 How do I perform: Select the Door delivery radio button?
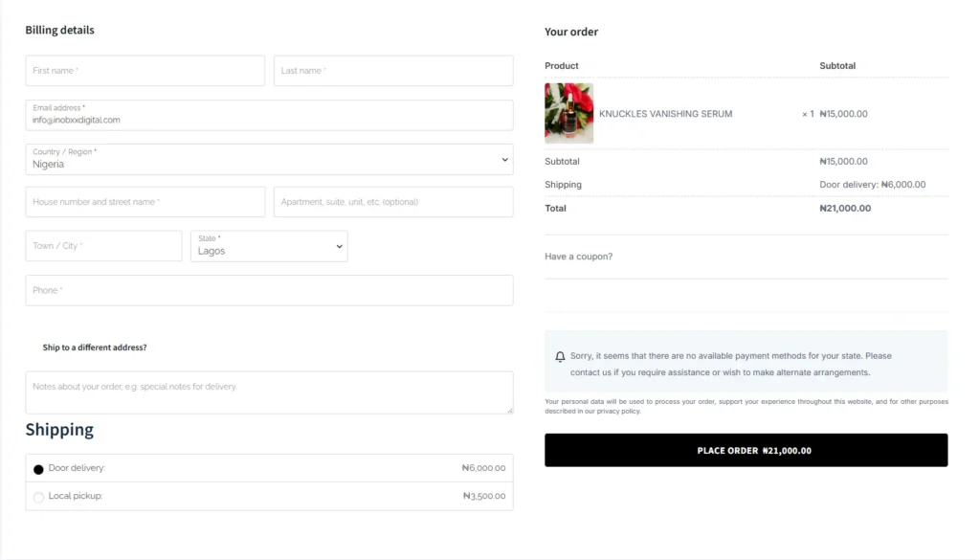pyautogui.click(x=38, y=469)
